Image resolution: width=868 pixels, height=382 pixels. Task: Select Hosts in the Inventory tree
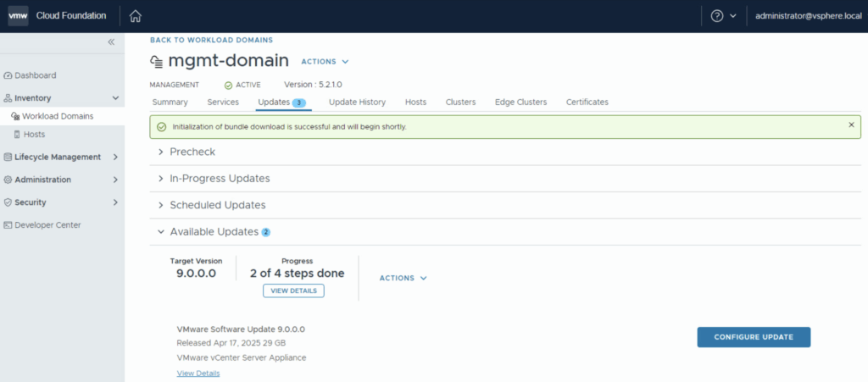click(34, 135)
